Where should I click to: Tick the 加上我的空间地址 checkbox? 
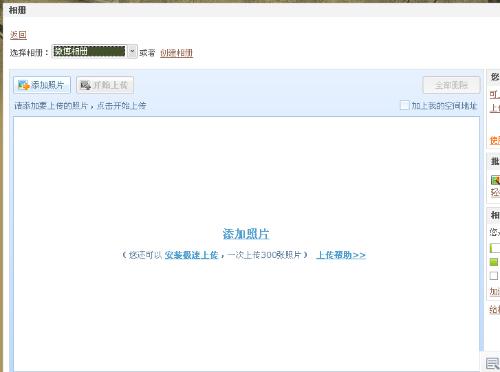[x=404, y=105]
